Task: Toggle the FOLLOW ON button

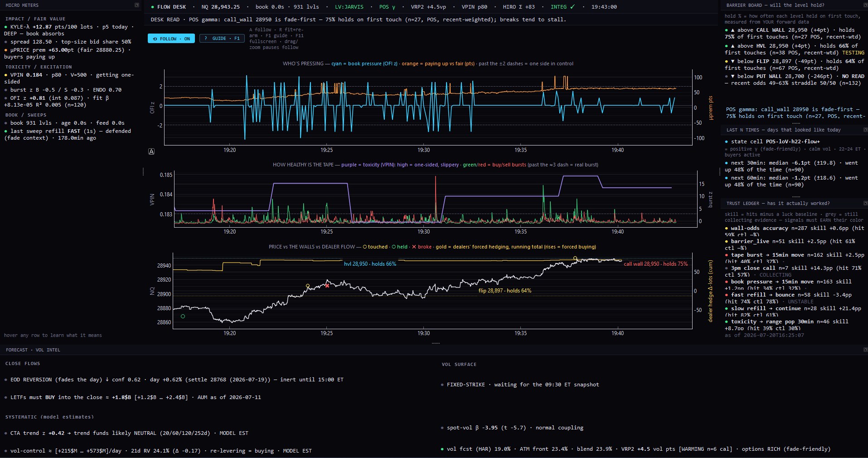Action: tap(171, 39)
